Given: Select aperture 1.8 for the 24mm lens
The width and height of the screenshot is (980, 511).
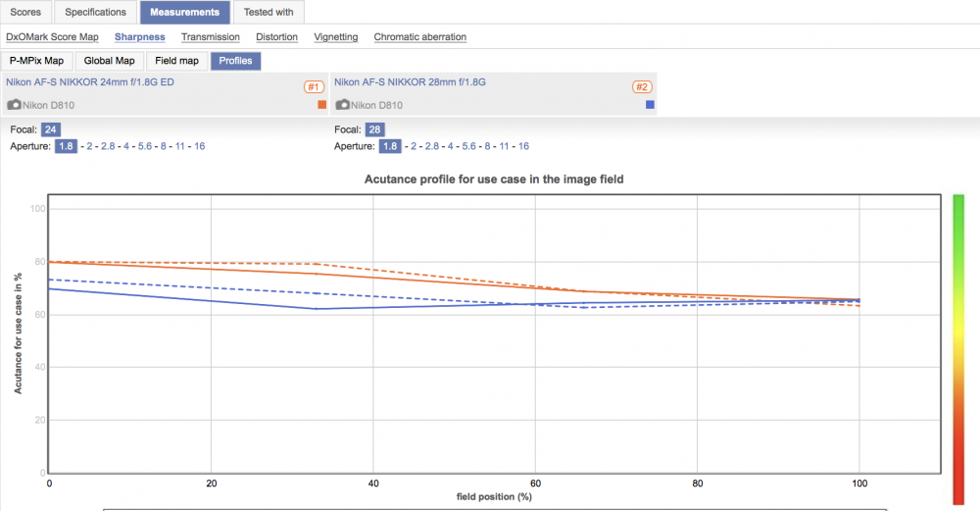Looking at the screenshot, I should pyautogui.click(x=66, y=146).
